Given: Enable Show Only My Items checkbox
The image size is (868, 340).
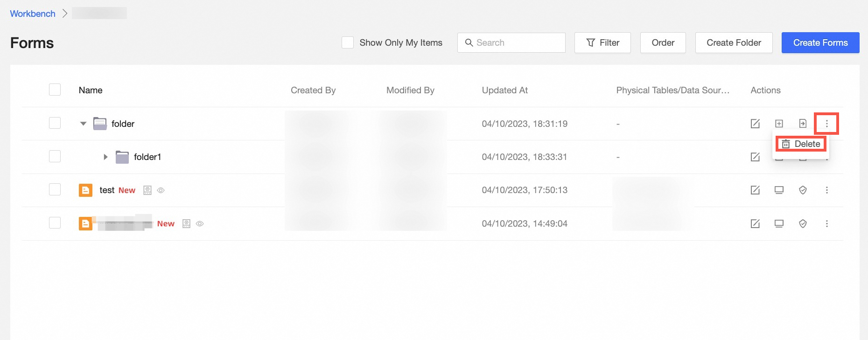Looking at the screenshot, I should tap(348, 42).
